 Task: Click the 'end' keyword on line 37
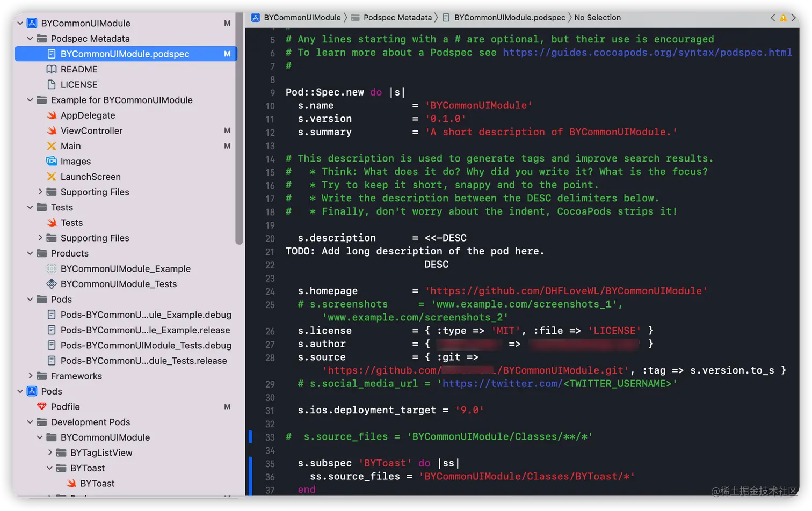click(x=307, y=490)
